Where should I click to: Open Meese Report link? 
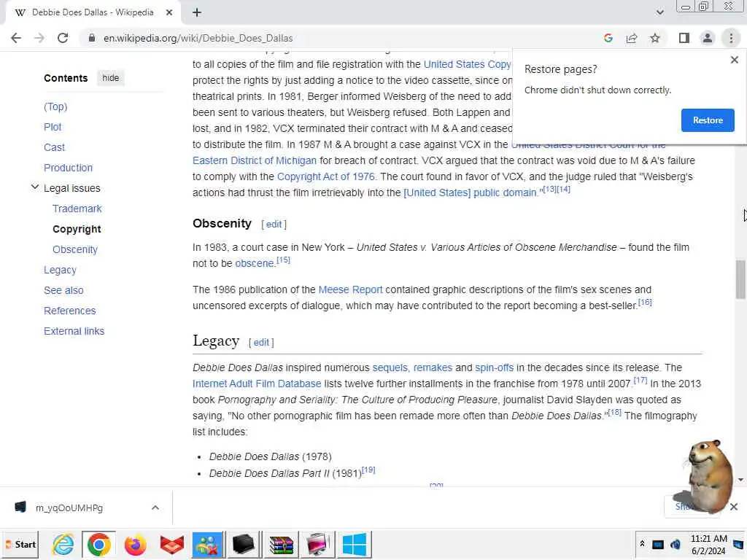[350, 290]
